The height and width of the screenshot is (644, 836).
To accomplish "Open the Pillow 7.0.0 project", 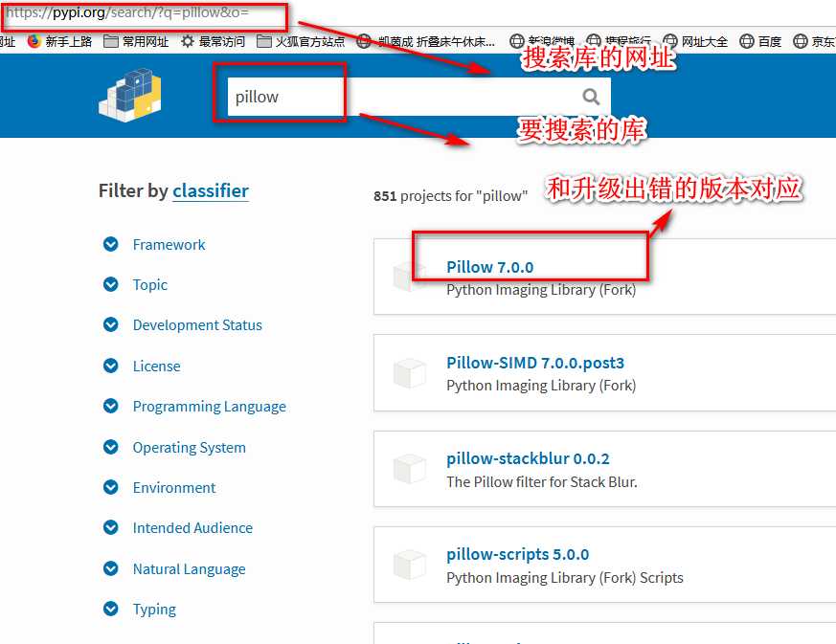I will pyautogui.click(x=490, y=267).
